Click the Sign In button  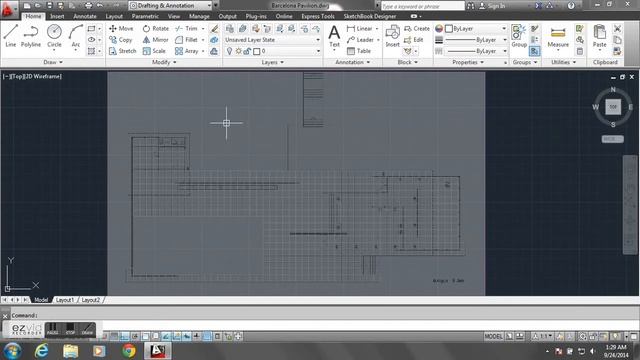492,6
